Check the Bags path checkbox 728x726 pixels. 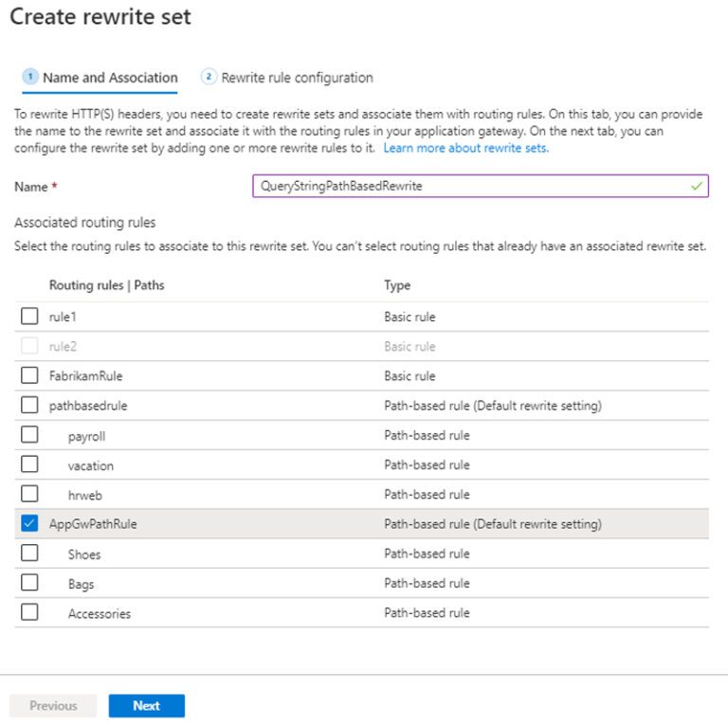[x=29, y=583]
